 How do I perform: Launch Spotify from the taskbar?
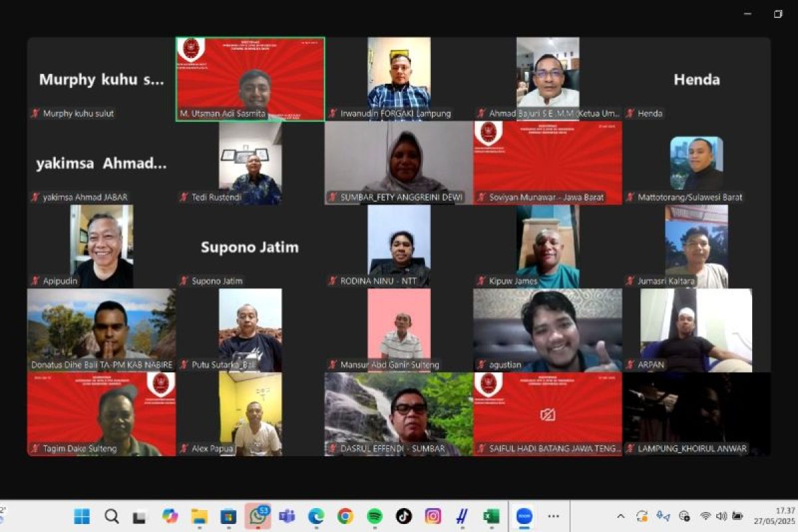tap(374, 516)
